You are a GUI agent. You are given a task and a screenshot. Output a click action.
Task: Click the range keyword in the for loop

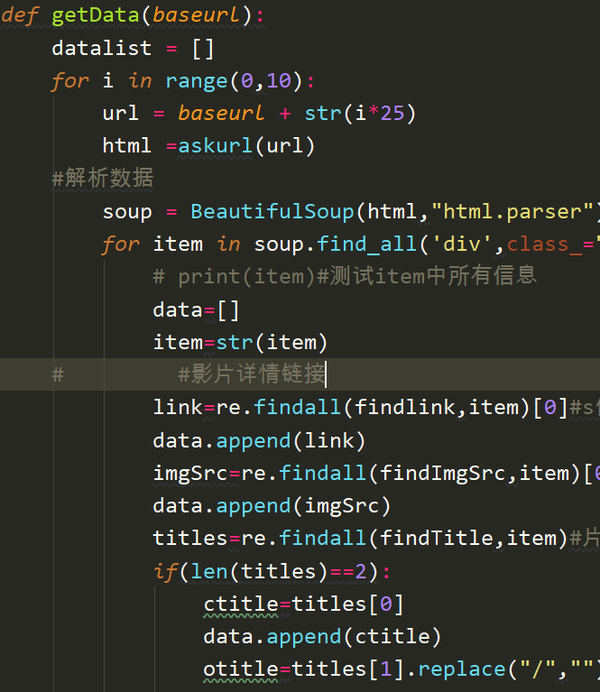point(197,81)
